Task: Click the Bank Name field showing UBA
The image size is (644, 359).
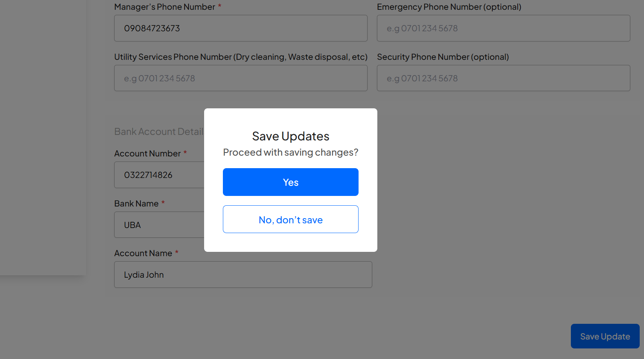Action: [x=159, y=225]
